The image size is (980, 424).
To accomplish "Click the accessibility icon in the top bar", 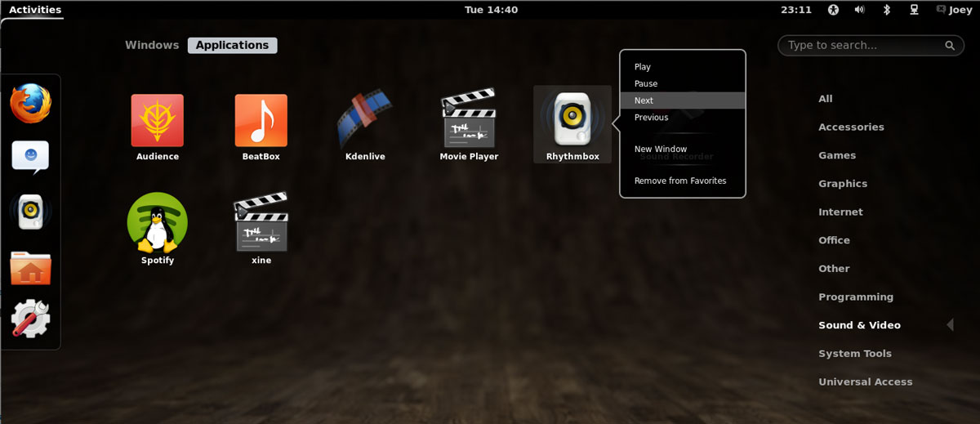I will (x=833, y=10).
